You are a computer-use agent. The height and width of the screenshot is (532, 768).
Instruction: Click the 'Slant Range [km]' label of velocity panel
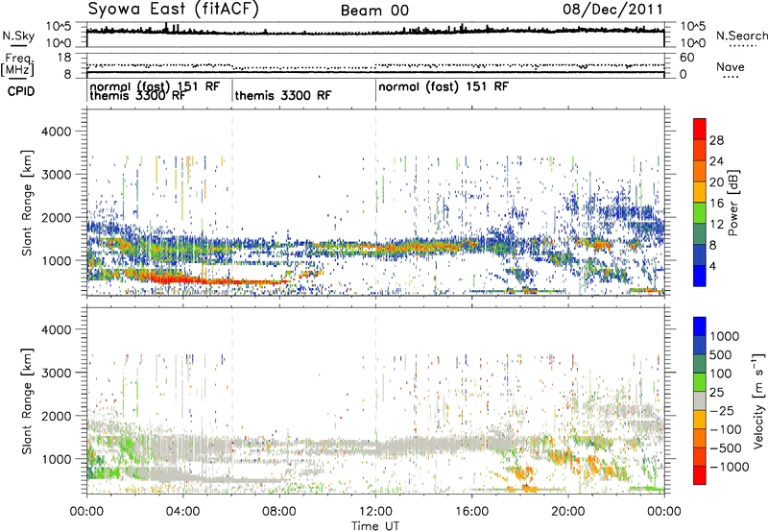pyautogui.click(x=27, y=400)
